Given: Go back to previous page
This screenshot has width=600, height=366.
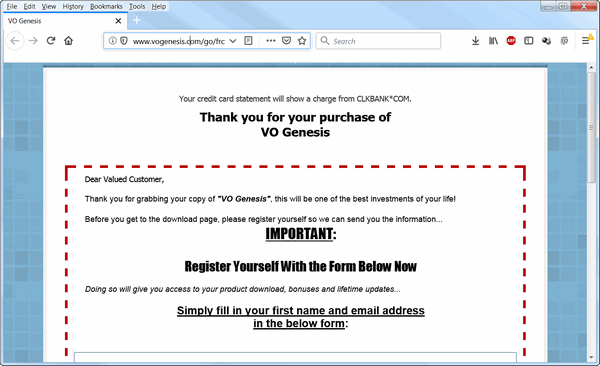Looking at the screenshot, I should pos(15,41).
